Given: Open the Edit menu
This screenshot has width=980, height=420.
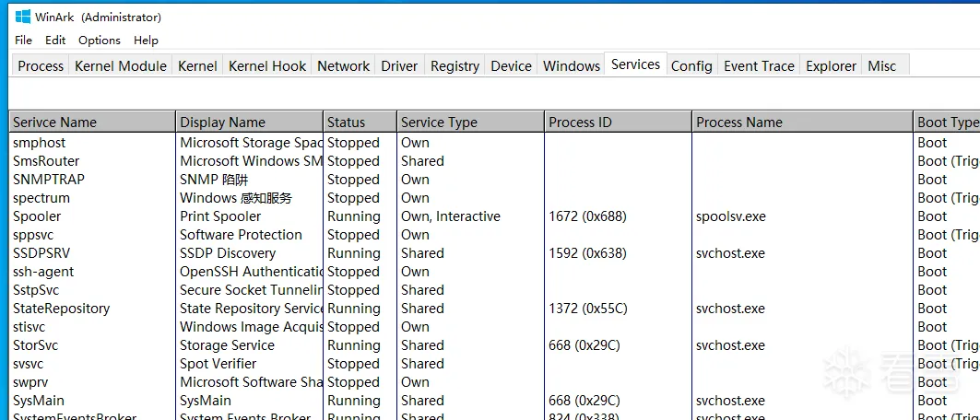Looking at the screenshot, I should point(55,41).
